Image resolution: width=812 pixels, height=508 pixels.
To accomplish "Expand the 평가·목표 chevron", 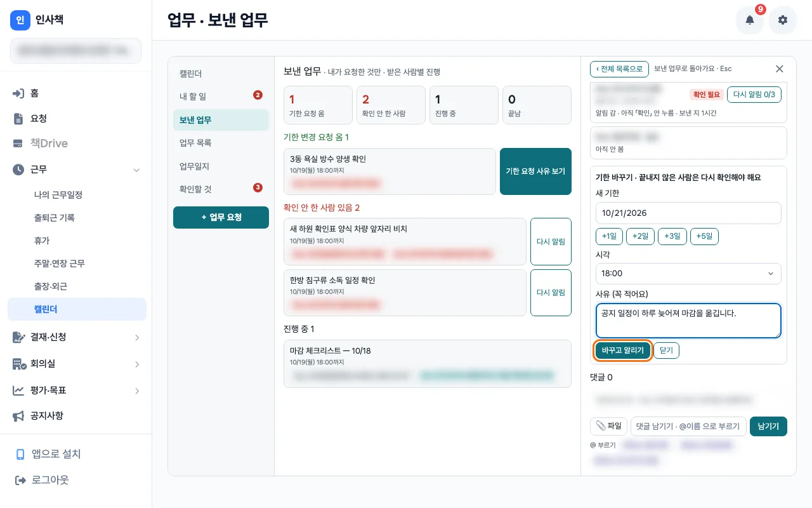I will [x=136, y=391].
